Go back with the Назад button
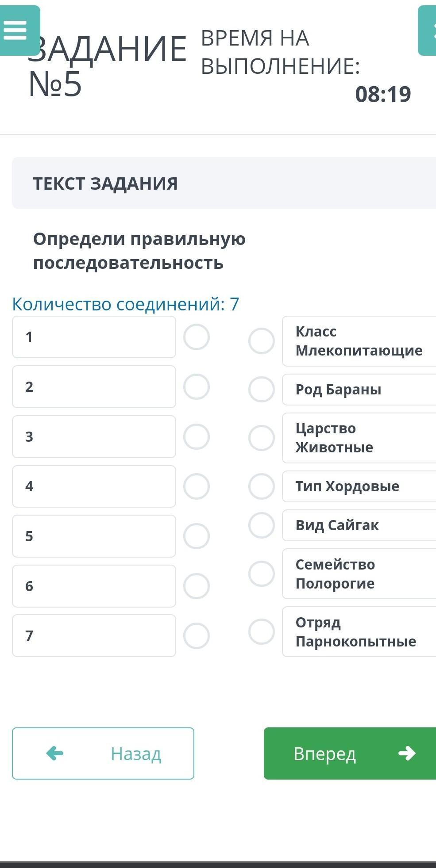 [103, 753]
